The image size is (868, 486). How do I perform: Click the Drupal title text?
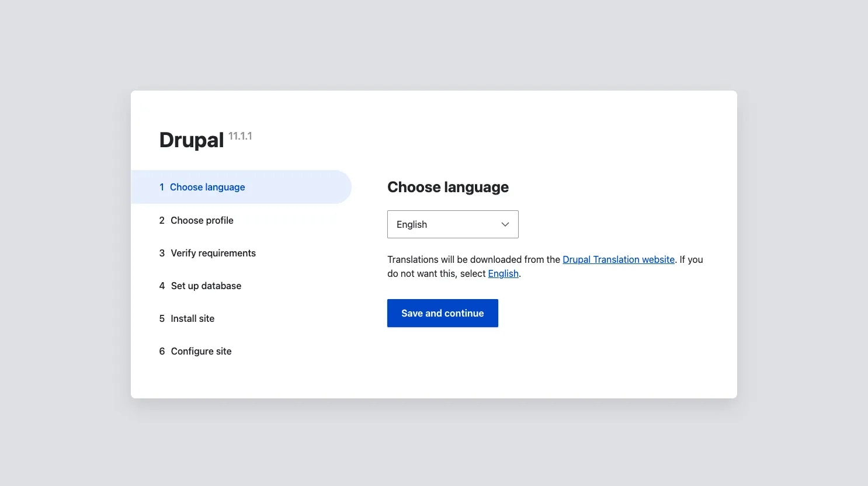click(x=192, y=140)
